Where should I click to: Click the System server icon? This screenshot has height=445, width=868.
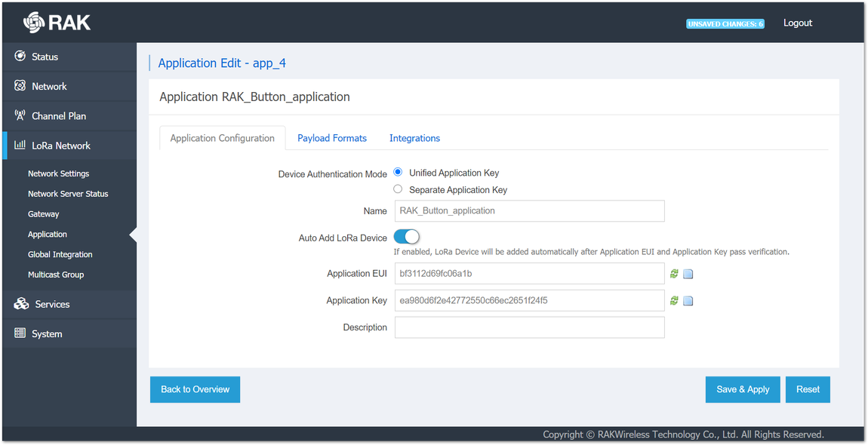click(20, 333)
